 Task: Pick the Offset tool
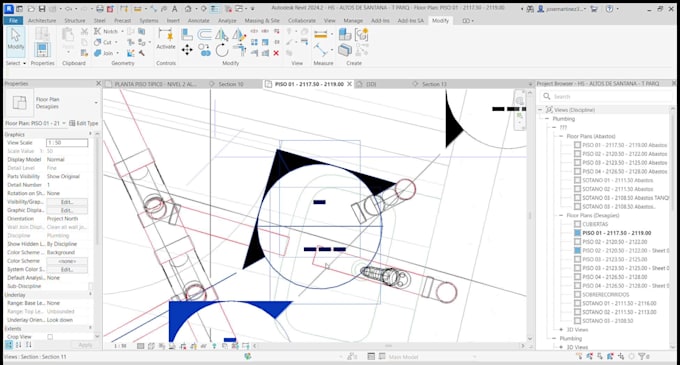pyautogui.click(x=204, y=34)
